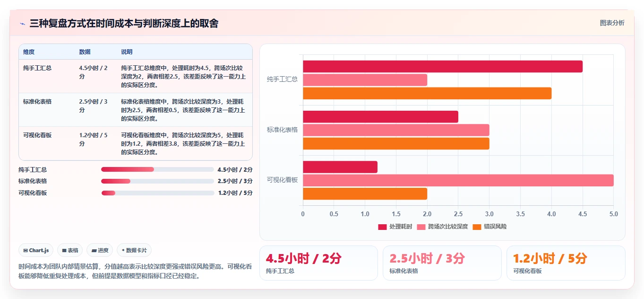Click the page title 三种复盘方式 heading

coord(124,24)
